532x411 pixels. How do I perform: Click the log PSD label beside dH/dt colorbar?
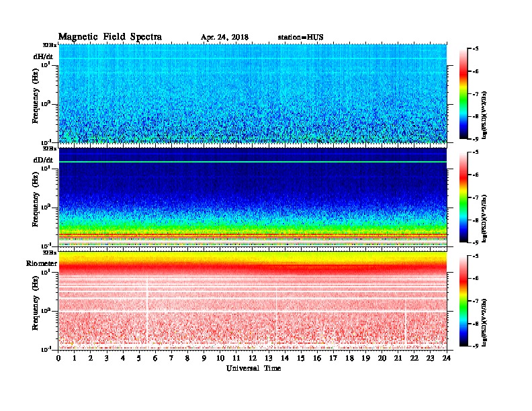tap(485, 114)
